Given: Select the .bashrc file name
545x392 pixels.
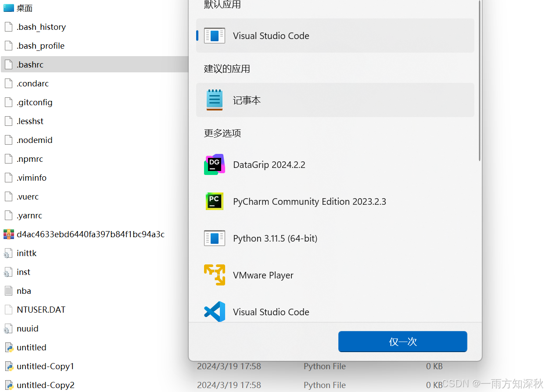Looking at the screenshot, I should tap(30, 64).
